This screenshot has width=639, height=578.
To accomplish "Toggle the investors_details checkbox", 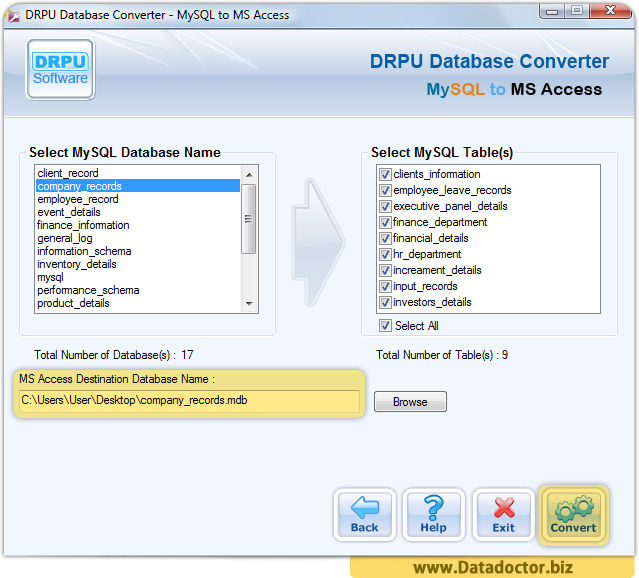I will click(385, 302).
